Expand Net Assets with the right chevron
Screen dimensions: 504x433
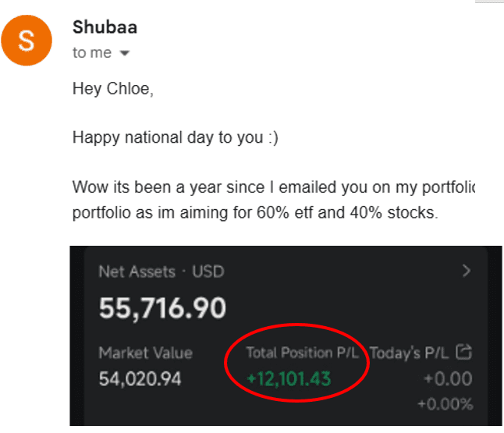(467, 272)
